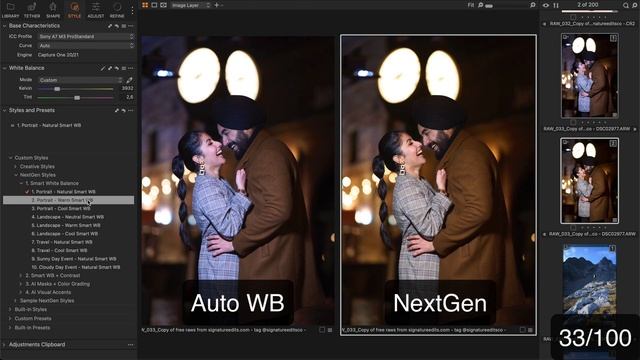The height and width of the screenshot is (360, 640).
Task: Expand the Sample NextGen Styles folder
Action: [16, 300]
